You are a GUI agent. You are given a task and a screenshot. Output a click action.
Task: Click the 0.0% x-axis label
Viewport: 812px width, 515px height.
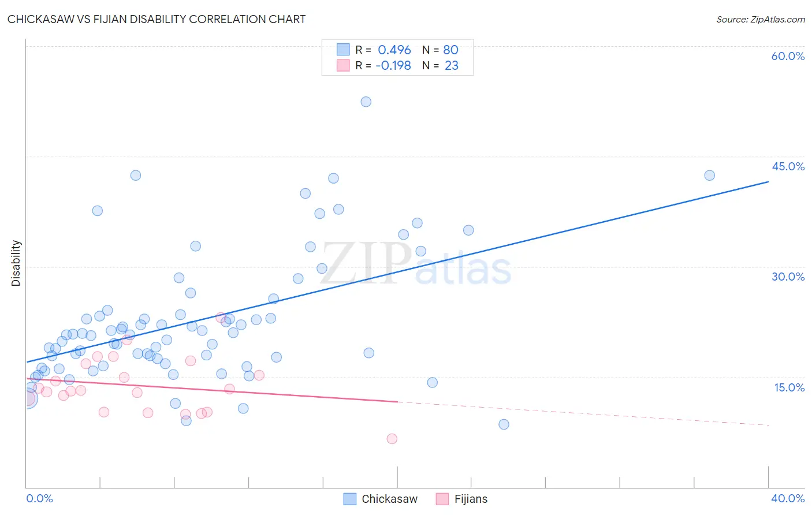(x=39, y=498)
